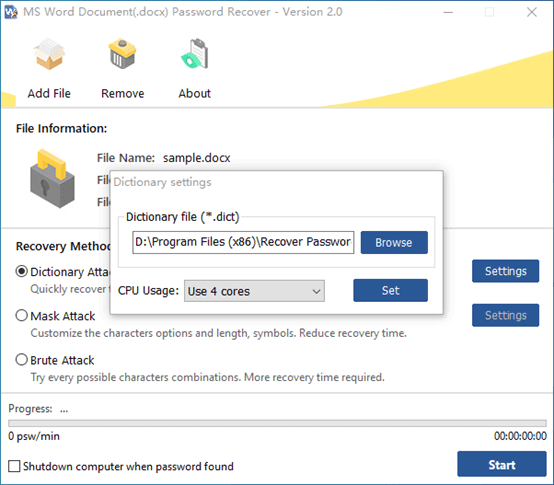Click the 00:00:00:00 elapsed timer

(520, 436)
